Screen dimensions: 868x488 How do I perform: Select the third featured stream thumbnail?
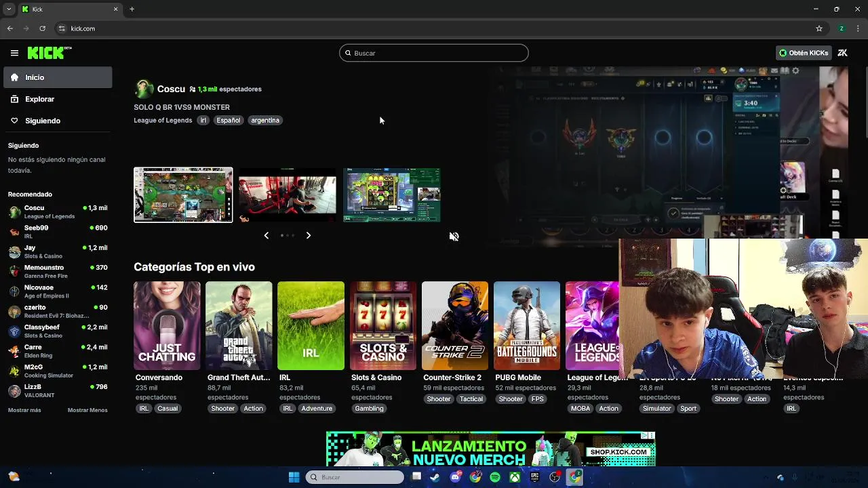(x=392, y=195)
